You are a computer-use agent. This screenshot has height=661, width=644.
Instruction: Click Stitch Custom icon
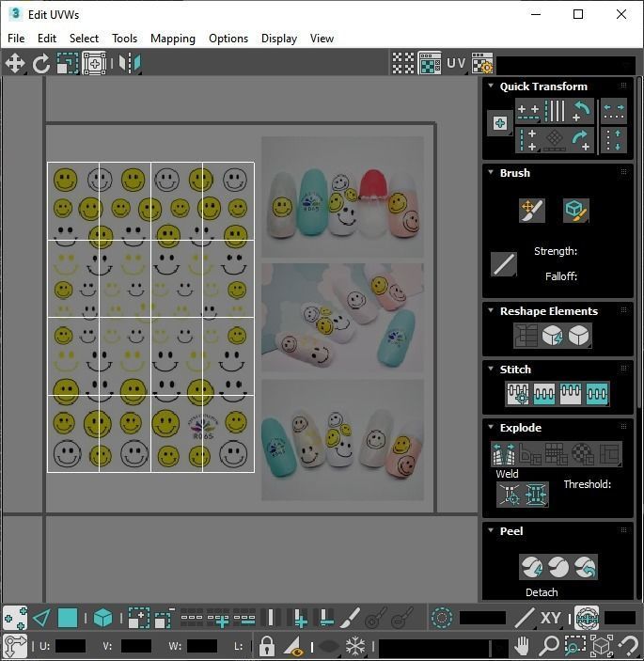(596, 394)
